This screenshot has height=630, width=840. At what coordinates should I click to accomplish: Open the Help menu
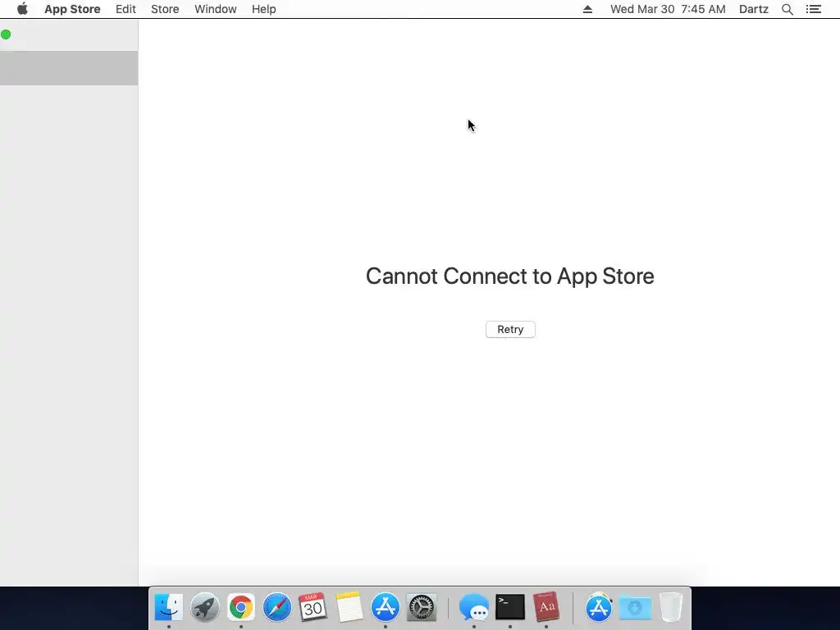[x=263, y=9]
